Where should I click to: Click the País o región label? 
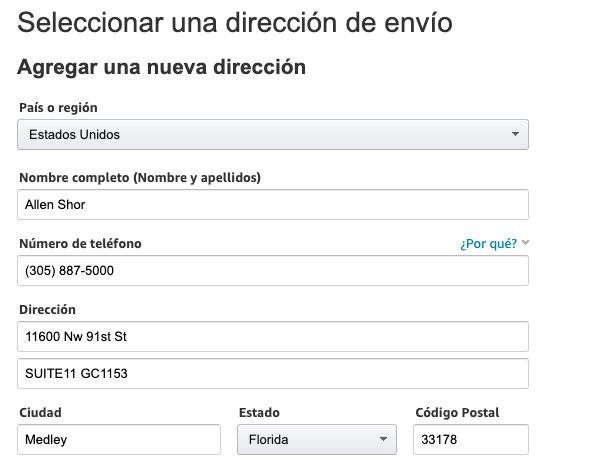coord(58,108)
